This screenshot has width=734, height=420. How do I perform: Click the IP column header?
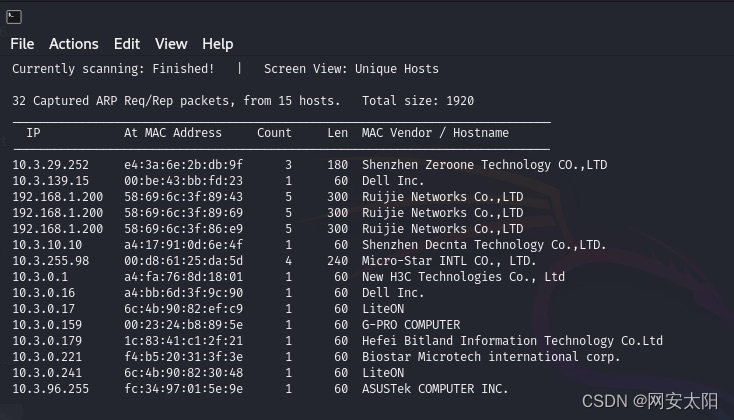click(33, 133)
